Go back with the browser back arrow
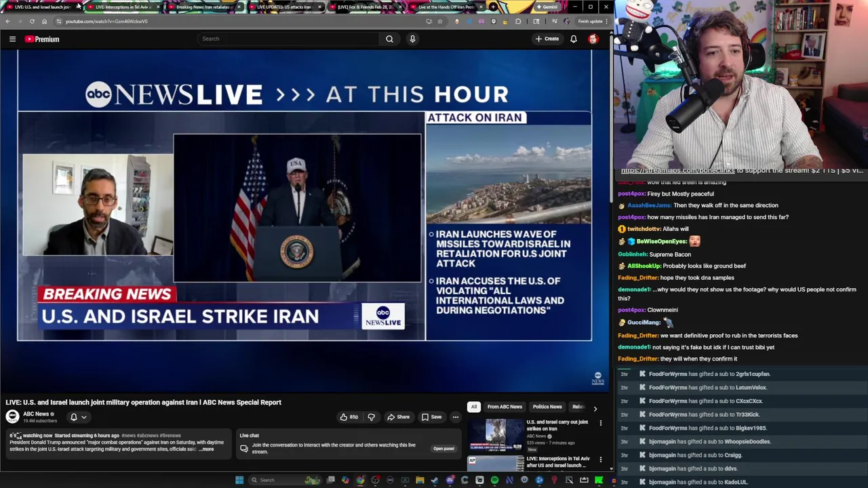868x488 pixels. coord(7,21)
